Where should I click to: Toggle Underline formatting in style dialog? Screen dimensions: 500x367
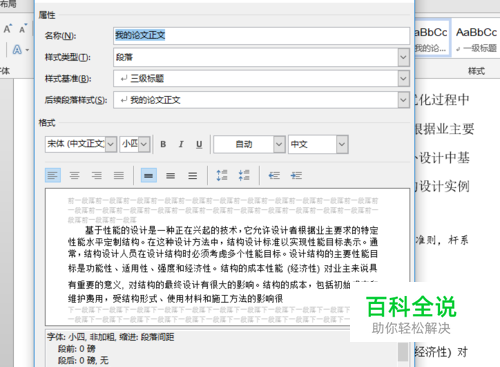[199, 144]
